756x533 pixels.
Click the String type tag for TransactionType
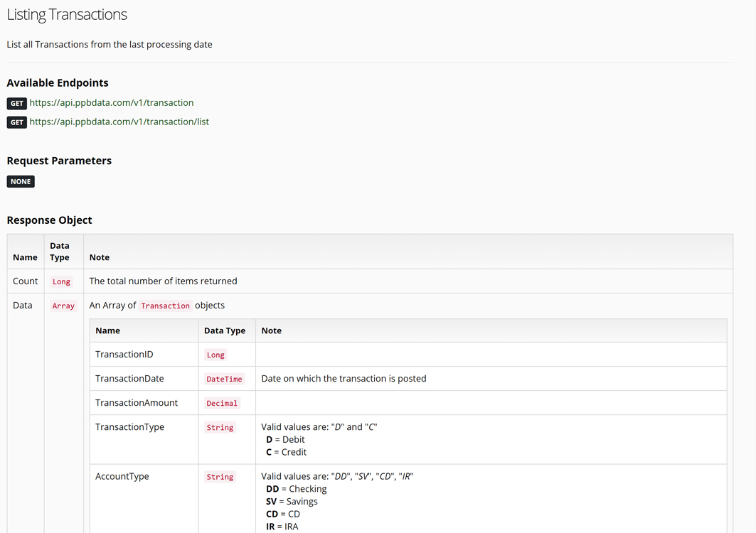click(220, 427)
